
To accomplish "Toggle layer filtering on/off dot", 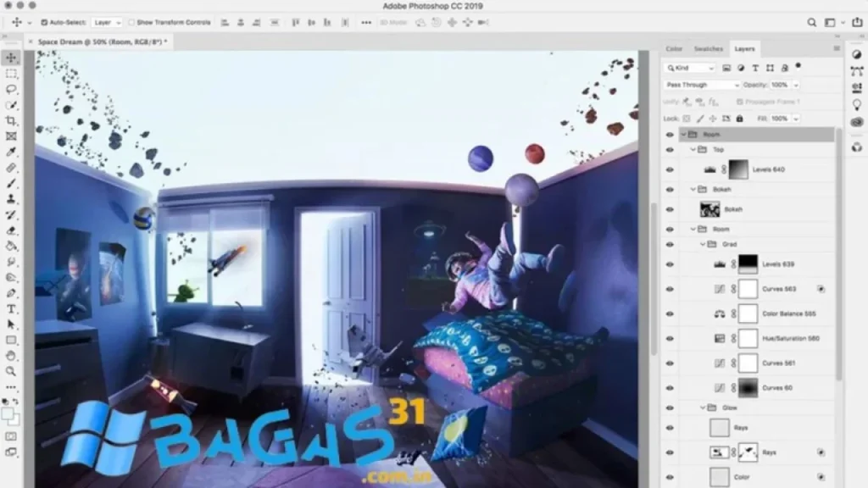I will tap(798, 66).
